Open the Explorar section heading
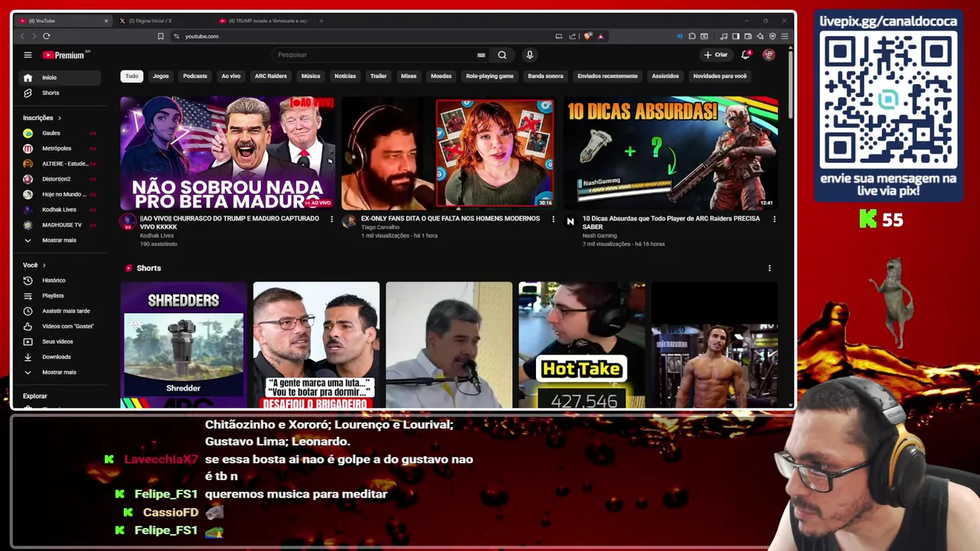 [35, 396]
